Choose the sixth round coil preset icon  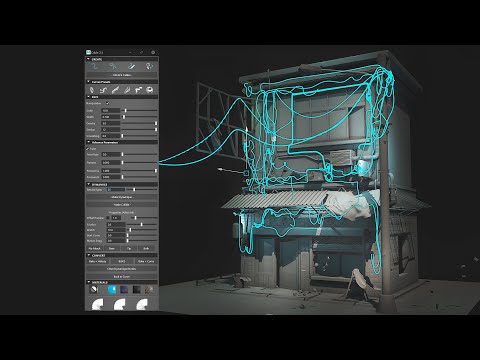coord(150,90)
